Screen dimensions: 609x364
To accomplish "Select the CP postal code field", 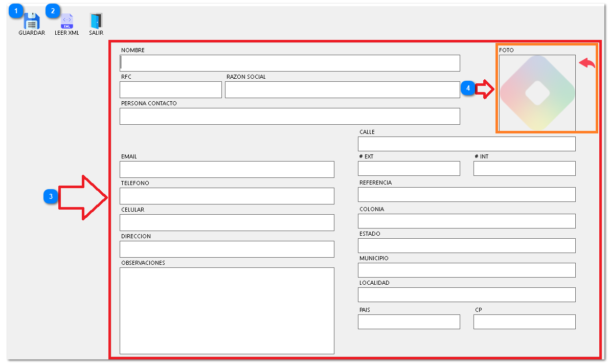I will (524, 322).
